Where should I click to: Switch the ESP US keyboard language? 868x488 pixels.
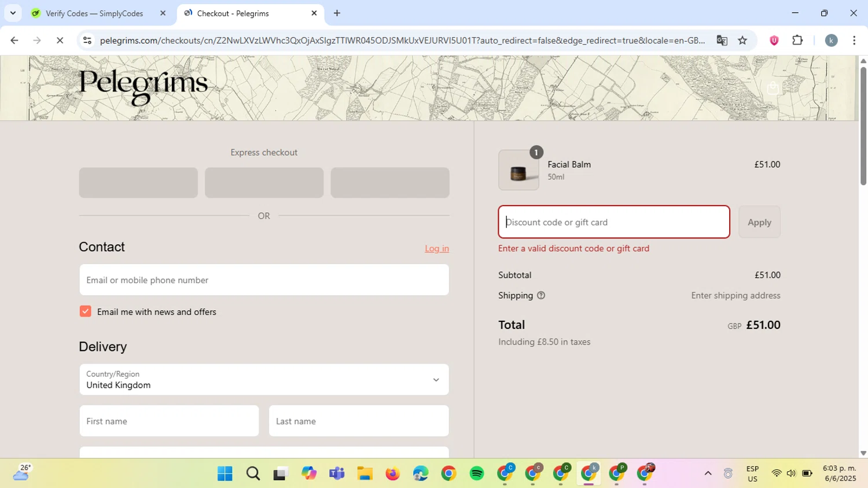point(752,474)
